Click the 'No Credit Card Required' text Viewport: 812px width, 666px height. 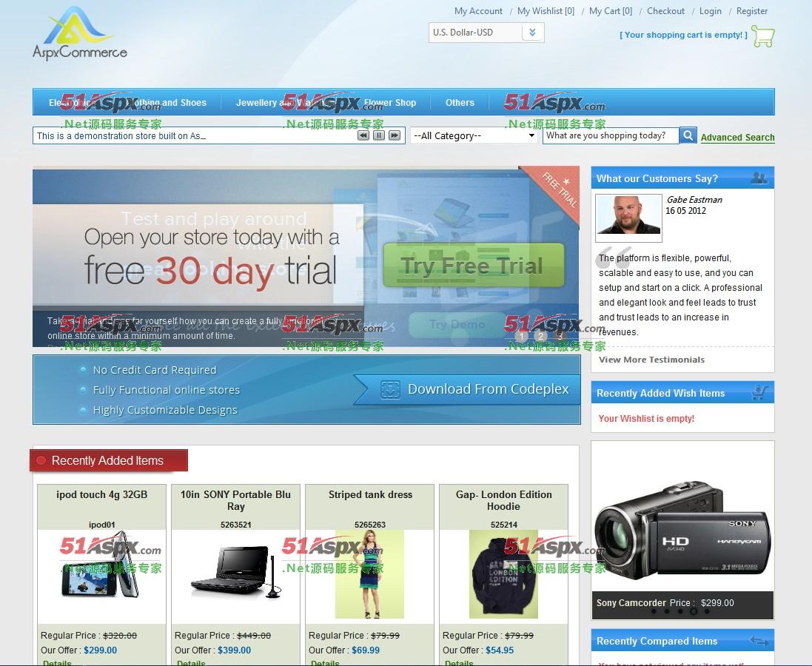pyautogui.click(x=155, y=370)
